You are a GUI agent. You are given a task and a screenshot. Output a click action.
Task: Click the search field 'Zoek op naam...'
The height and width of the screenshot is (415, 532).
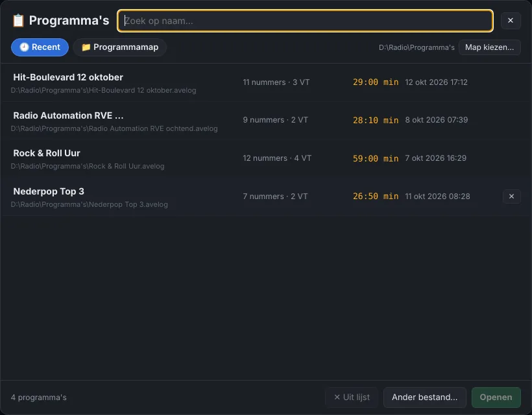point(305,21)
